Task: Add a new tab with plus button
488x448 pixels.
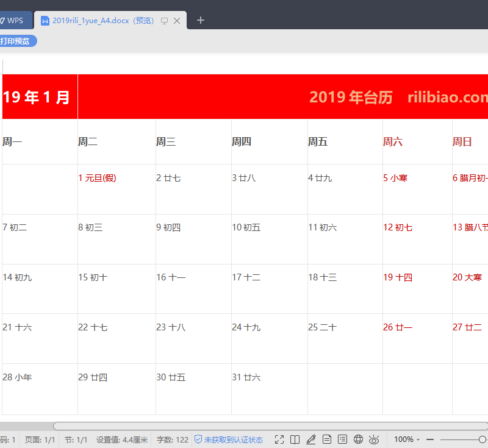Action: point(201,21)
